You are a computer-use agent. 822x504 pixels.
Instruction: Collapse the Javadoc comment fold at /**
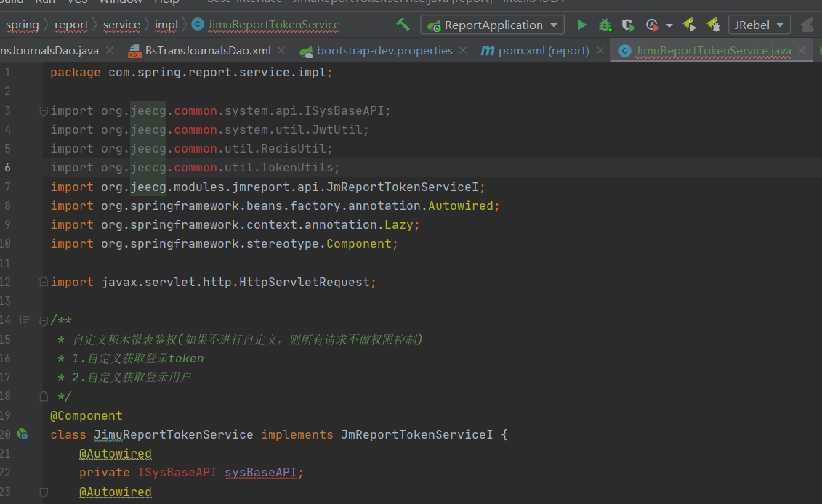coord(44,320)
